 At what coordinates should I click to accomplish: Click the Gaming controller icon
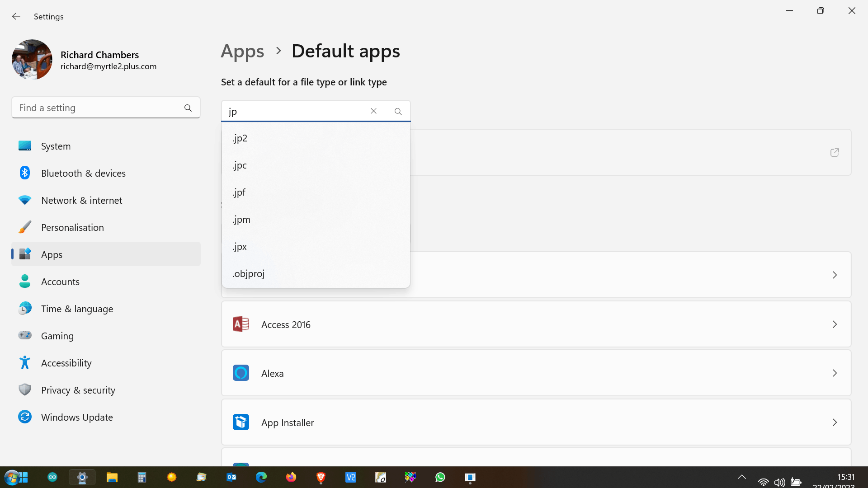(x=25, y=335)
